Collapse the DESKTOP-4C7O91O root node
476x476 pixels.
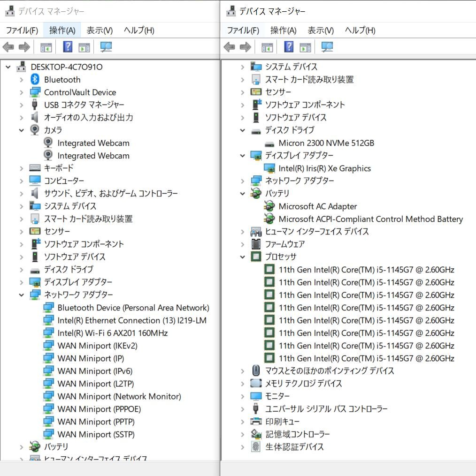8,67
